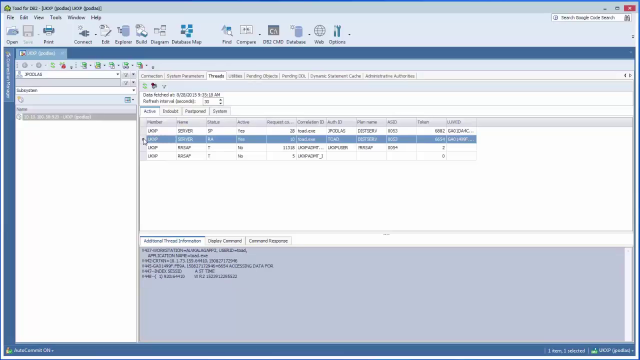Open the Subsystem dropdown
This screenshot has height=360, width=640.
pyautogui.click(x=133, y=90)
